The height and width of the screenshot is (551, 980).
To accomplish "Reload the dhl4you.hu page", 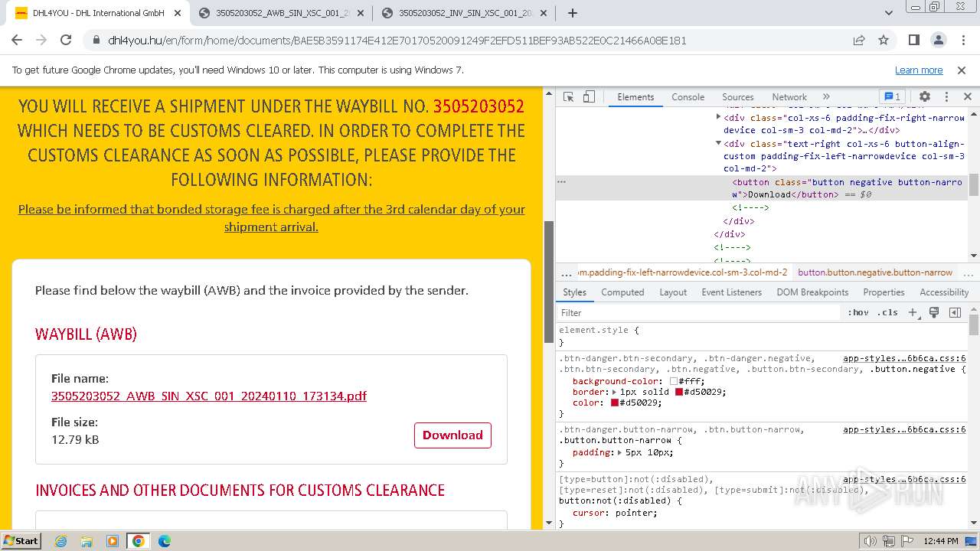I will pyautogui.click(x=66, y=40).
